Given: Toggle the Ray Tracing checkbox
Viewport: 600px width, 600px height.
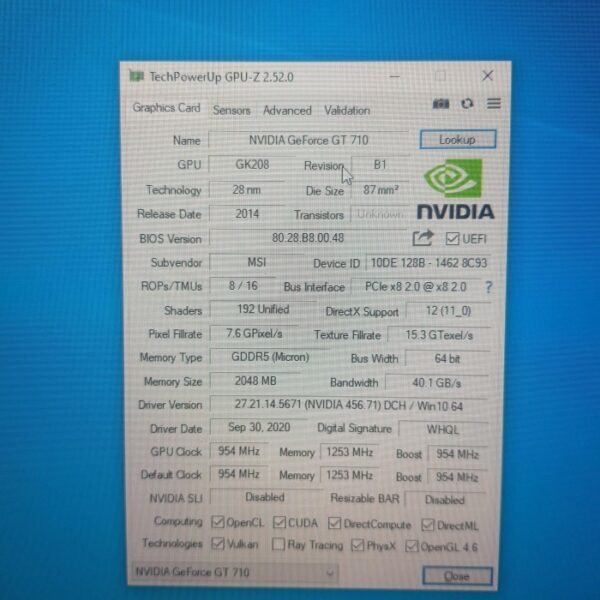Looking at the screenshot, I should point(278,544).
